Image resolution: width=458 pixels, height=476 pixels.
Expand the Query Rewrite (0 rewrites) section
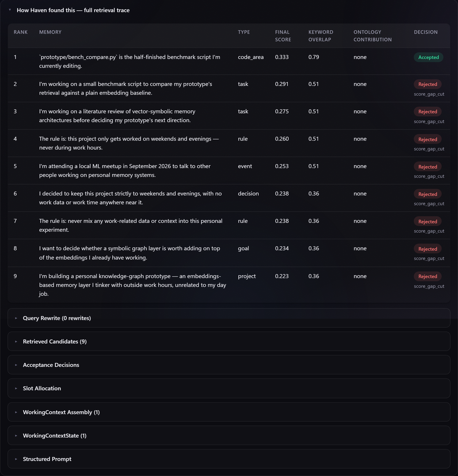pyautogui.click(x=229, y=318)
